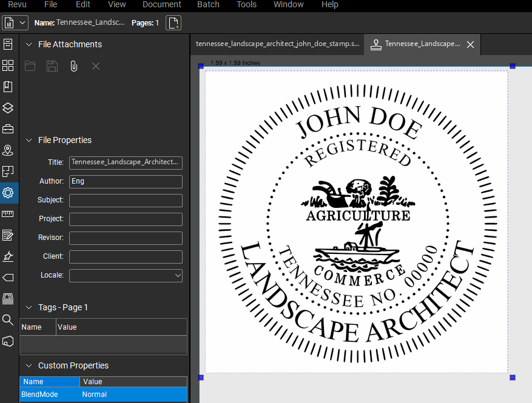Open the Window menu
The image size is (532, 403).
(x=288, y=4)
